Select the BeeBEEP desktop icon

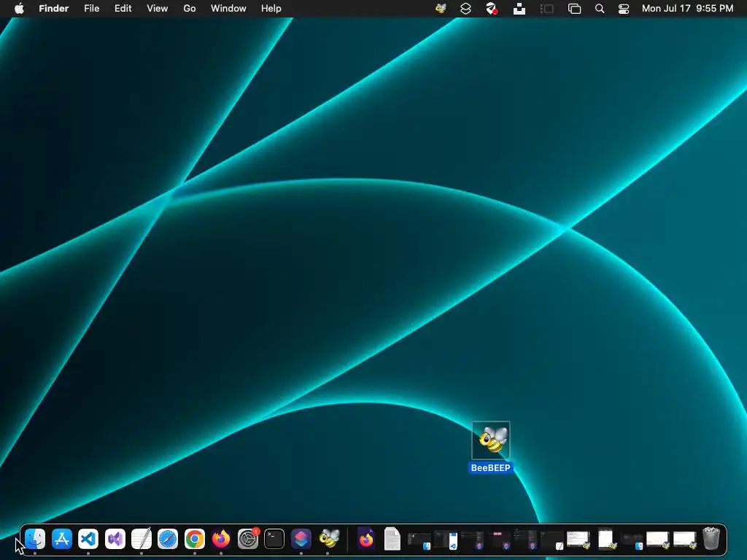[491, 440]
